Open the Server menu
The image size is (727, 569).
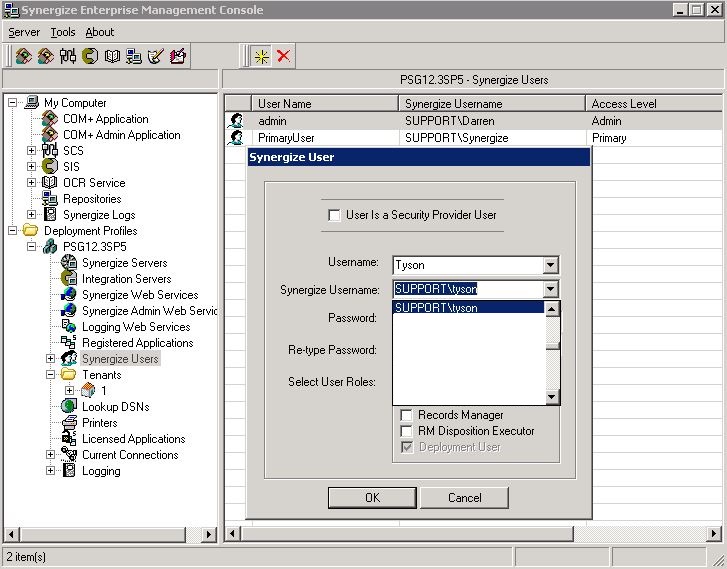pyautogui.click(x=24, y=32)
